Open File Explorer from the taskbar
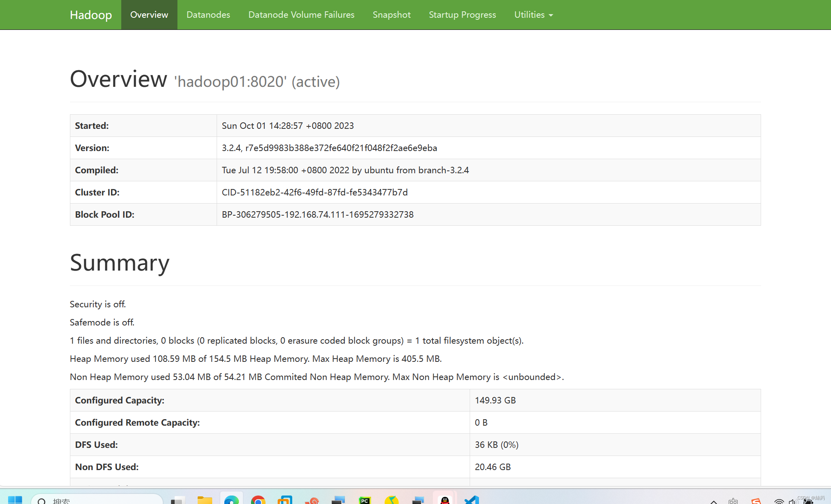The image size is (831, 504). pyautogui.click(x=205, y=500)
